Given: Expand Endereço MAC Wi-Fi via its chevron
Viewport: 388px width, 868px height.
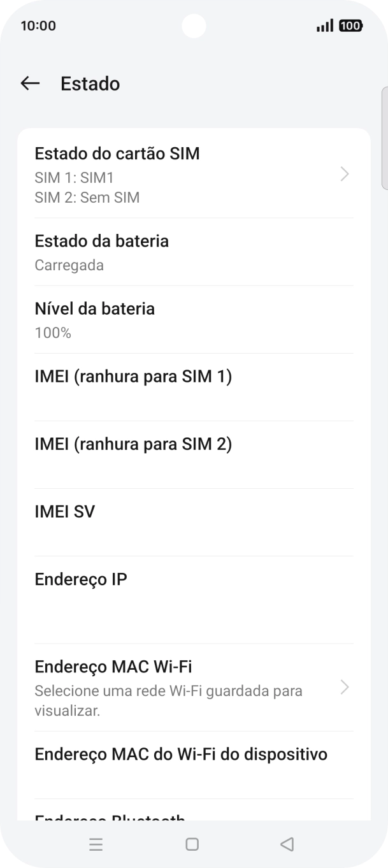Looking at the screenshot, I should coord(345,688).
